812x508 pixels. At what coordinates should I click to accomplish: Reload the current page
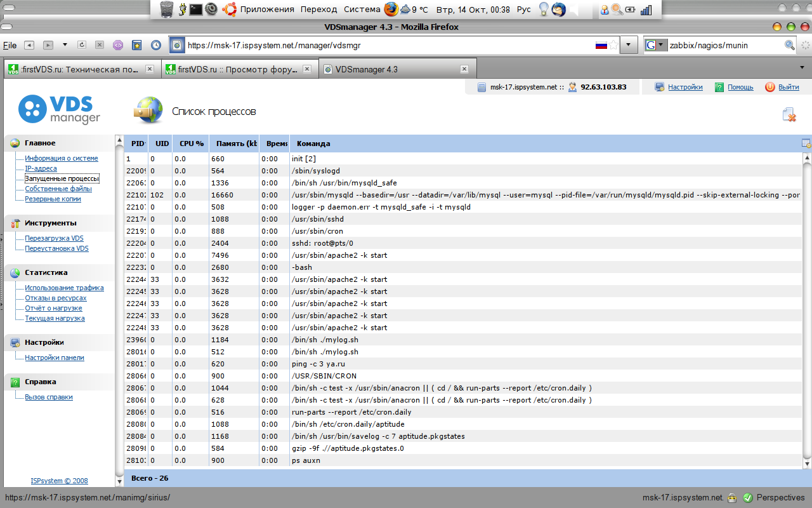(x=82, y=45)
